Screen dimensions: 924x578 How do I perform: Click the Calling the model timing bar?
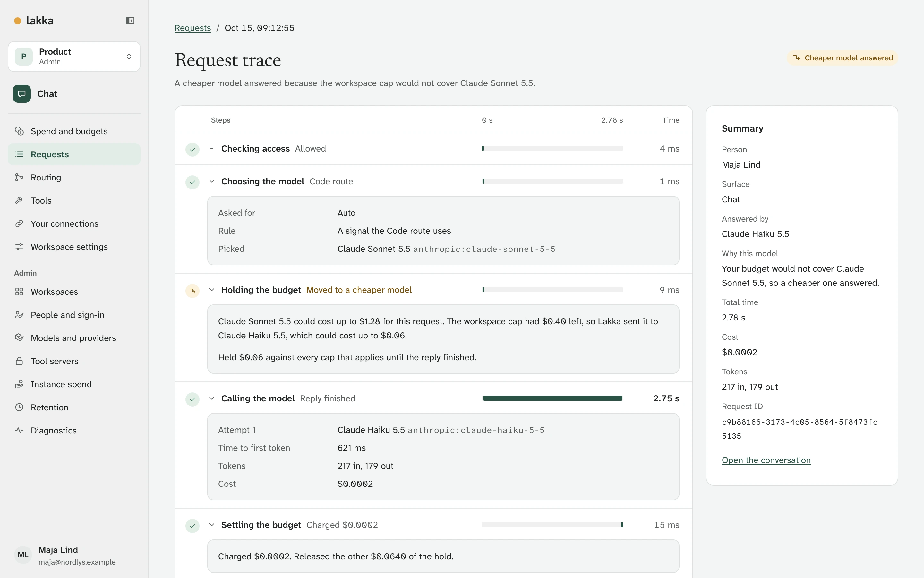tap(552, 398)
